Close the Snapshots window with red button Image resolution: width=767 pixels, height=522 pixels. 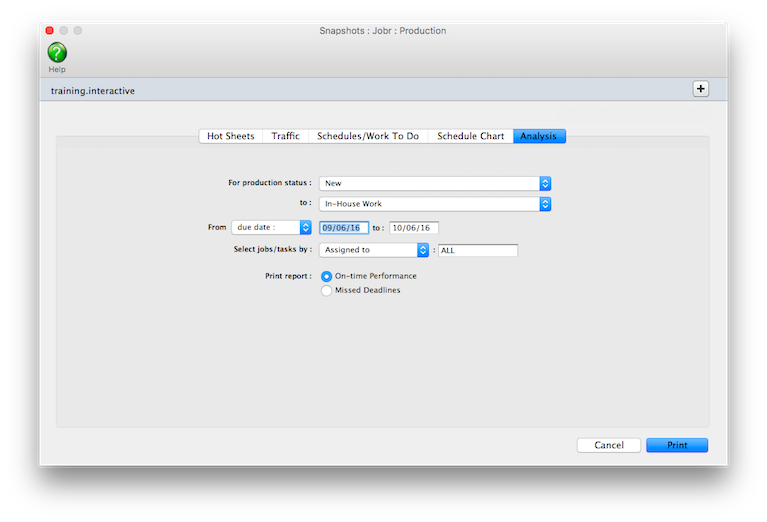(x=49, y=31)
